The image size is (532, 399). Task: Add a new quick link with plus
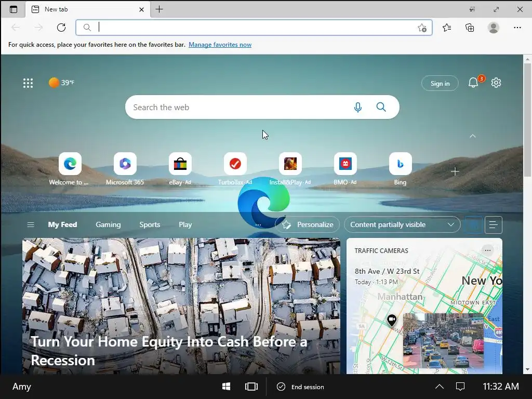(455, 171)
